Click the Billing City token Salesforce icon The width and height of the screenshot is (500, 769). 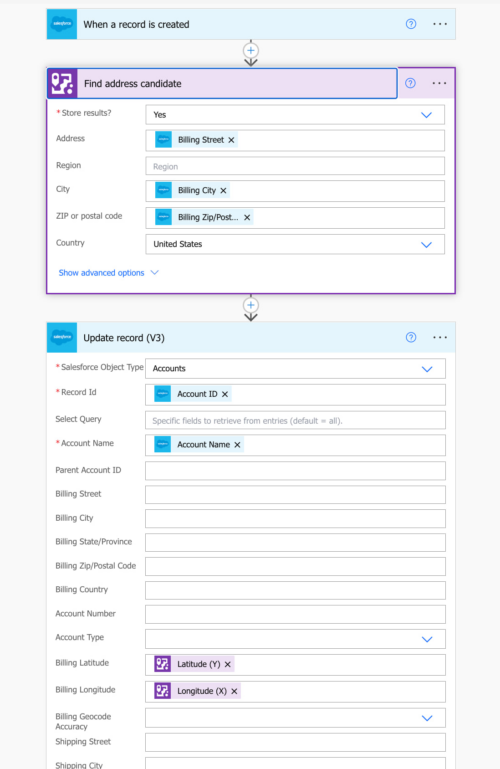point(163,190)
